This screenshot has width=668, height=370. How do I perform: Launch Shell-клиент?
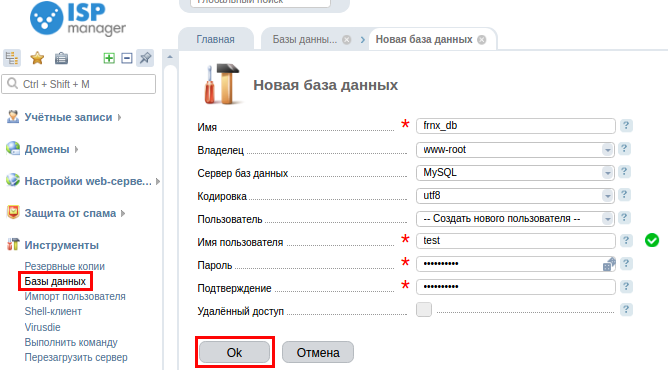point(53,311)
